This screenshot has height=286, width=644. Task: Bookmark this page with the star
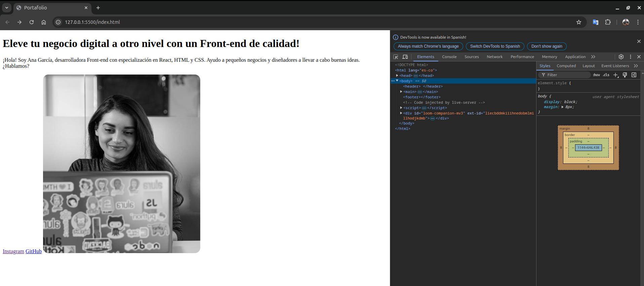pyautogui.click(x=579, y=22)
